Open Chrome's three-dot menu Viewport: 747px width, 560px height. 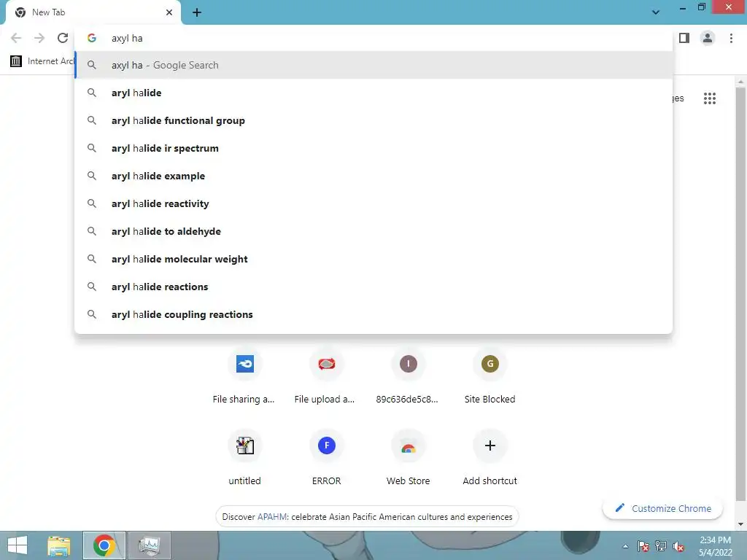click(x=731, y=38)
